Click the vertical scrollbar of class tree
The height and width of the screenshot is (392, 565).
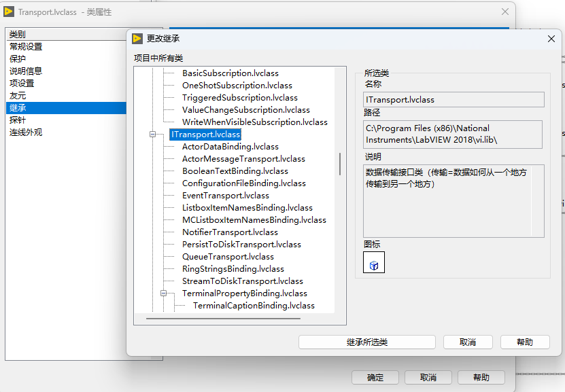pyautogui.click(x=340, y=164)
